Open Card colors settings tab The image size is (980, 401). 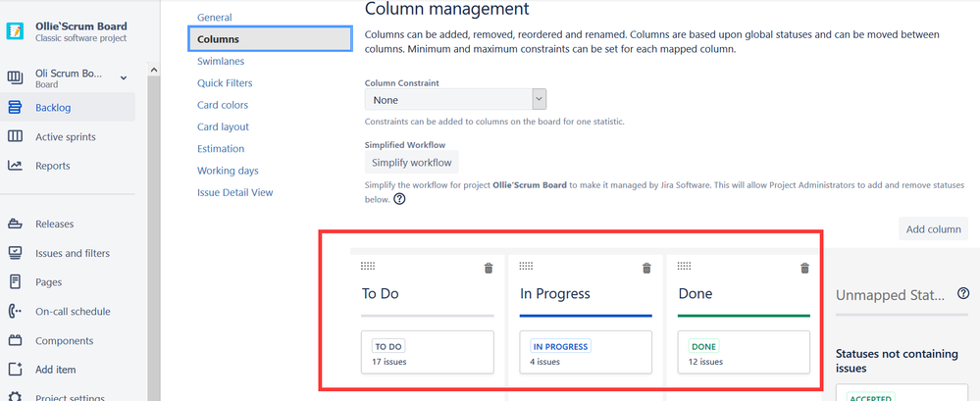[x=223, y=105]
